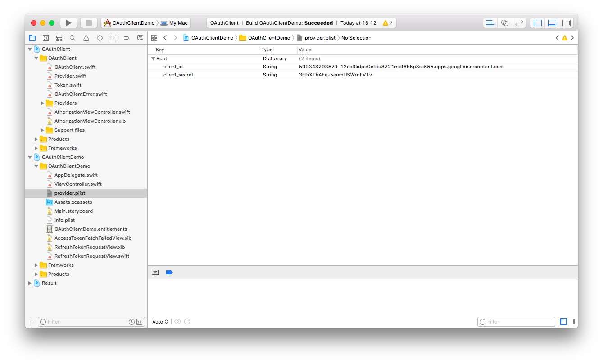Image resolution: width=603 pixels, height=364 pixels.
Task: Add a new file with the plus button
Action: pos(32,322)
